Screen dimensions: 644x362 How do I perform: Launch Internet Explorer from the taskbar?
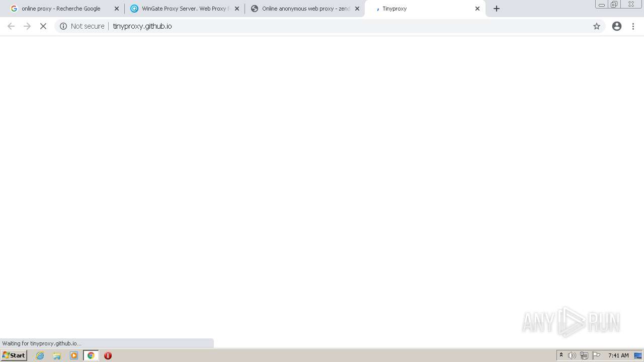tap(40, 355)
